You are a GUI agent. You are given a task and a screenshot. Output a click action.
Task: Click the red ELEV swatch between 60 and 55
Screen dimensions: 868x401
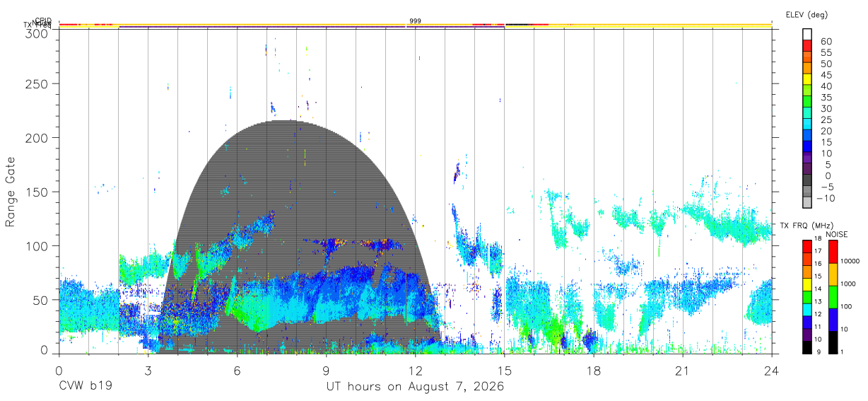807,45
